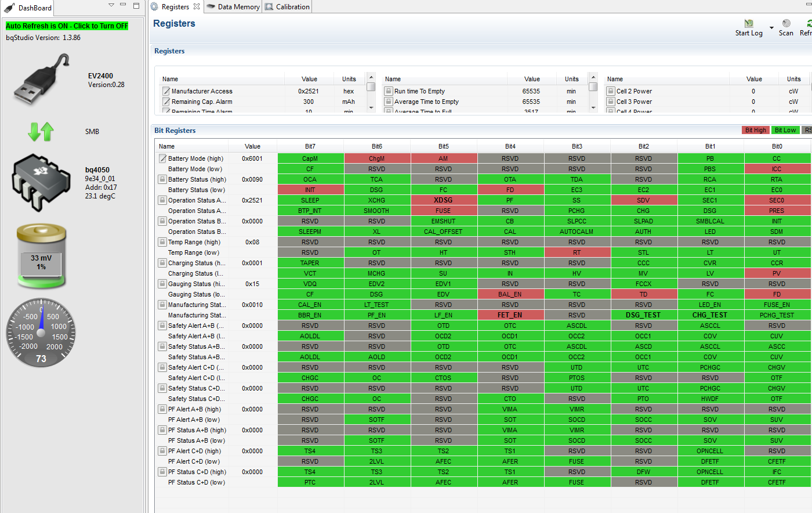812x513 pixels.
Task: Click the pencil icon beside Manufacturer Access
Action: [166, 91]
